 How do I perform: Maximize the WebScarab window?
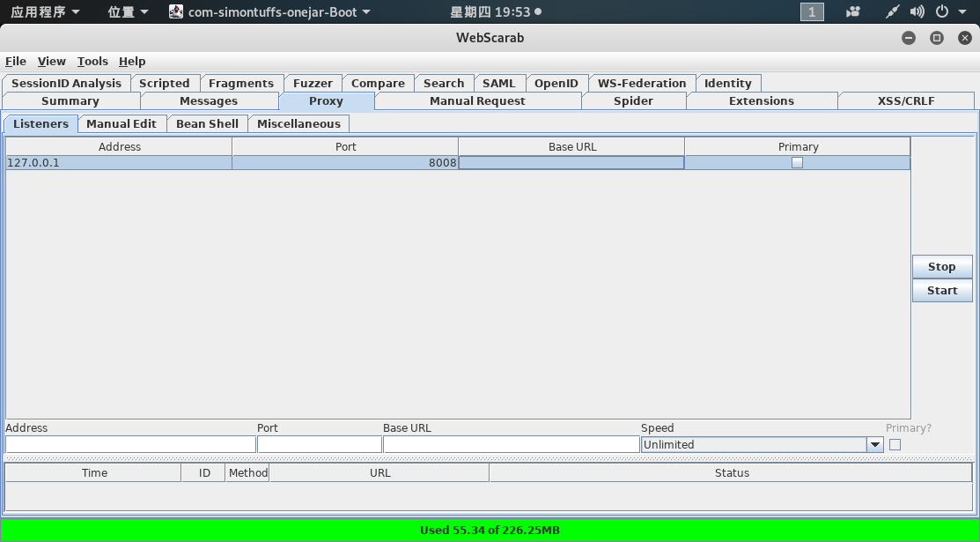(x=936, y=38)
